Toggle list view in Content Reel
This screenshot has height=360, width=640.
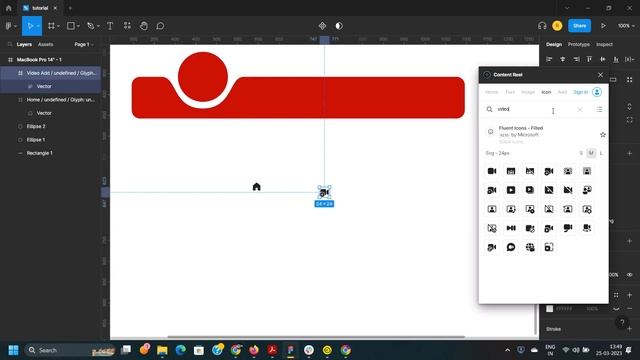[599, 109]
